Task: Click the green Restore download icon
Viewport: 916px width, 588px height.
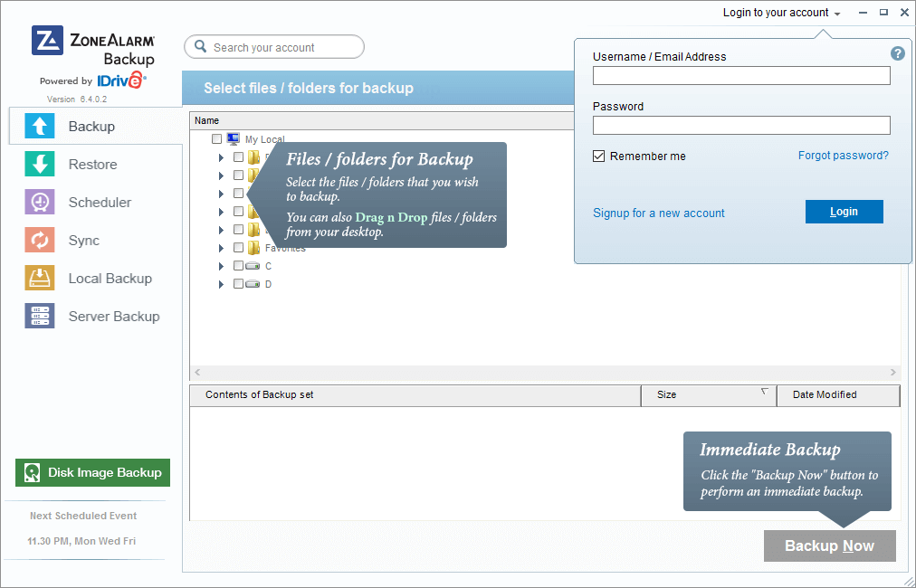Action: pyautogui.click(x=40, y=165)
